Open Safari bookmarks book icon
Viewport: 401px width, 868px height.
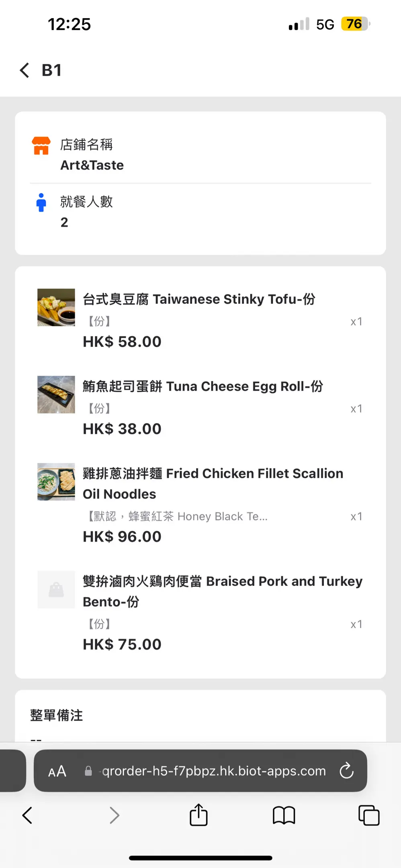[x=284, y=815]
